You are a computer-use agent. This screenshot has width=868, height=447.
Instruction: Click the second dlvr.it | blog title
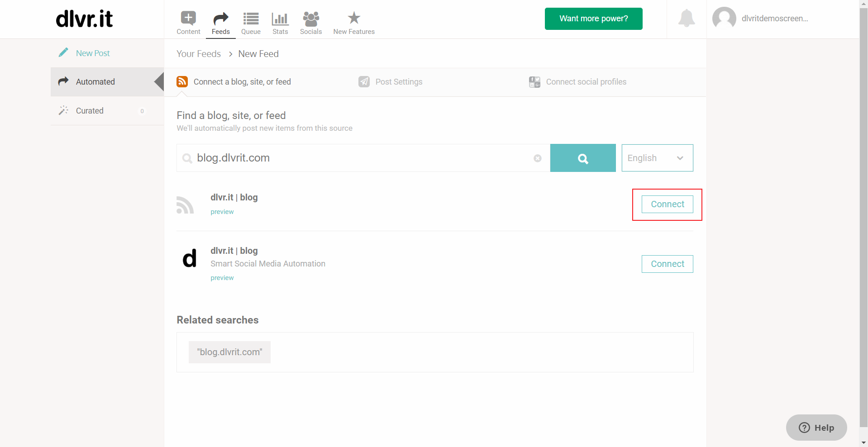pyautogui.click(x=234, y=251)
